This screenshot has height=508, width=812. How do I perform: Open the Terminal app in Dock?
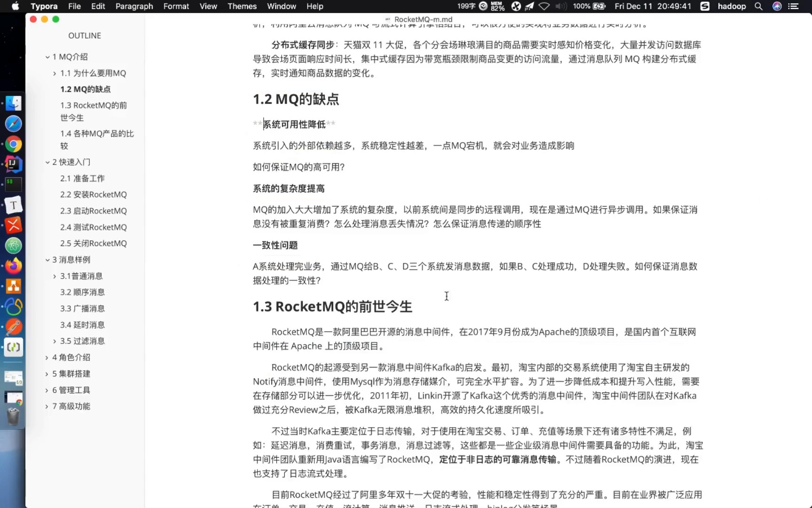(13, 184)
